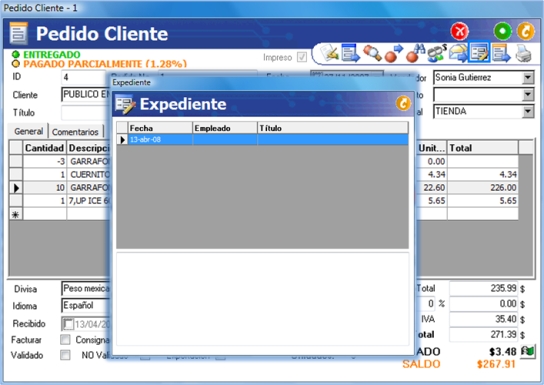This screenshot has height=385, width=544.
Task: Click the document with hand signing icon
Action: (329, 53)
